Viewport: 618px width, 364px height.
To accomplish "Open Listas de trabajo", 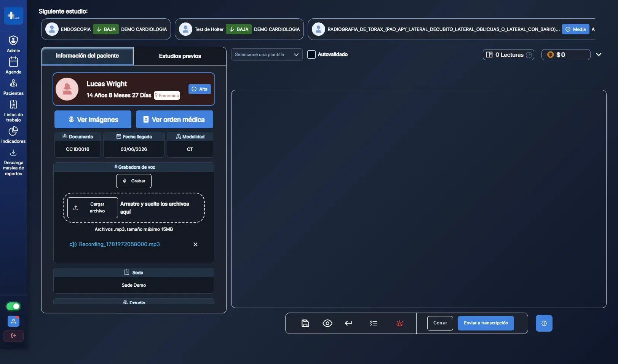I will (13, 111).
